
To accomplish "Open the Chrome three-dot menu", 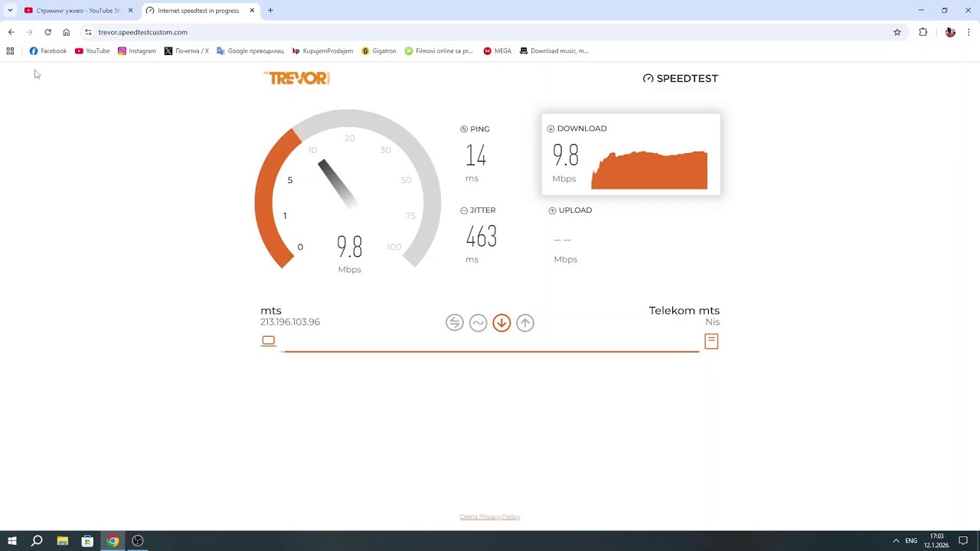I will (x=969, y=32).
